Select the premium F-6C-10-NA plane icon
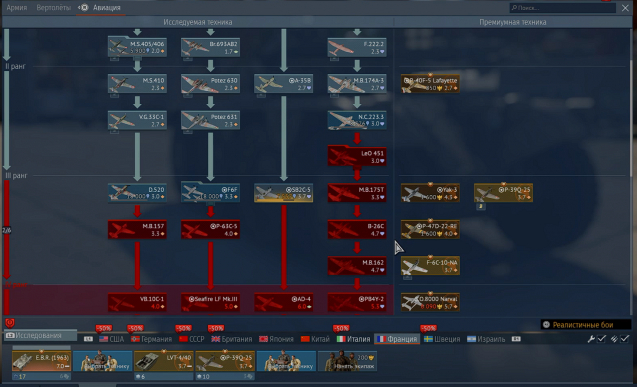The height and width of the screenshot is (387, 637). 430,266
